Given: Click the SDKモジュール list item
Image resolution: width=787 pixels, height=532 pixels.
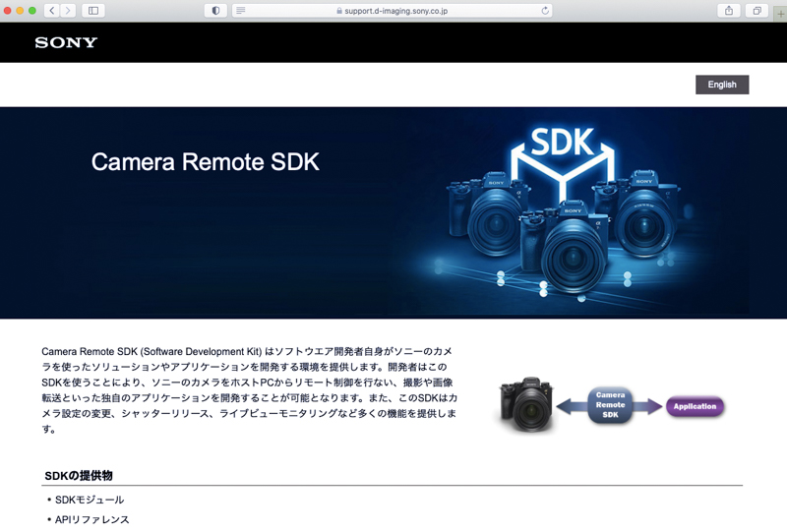Looking at the screenshot, I should 90,500.
